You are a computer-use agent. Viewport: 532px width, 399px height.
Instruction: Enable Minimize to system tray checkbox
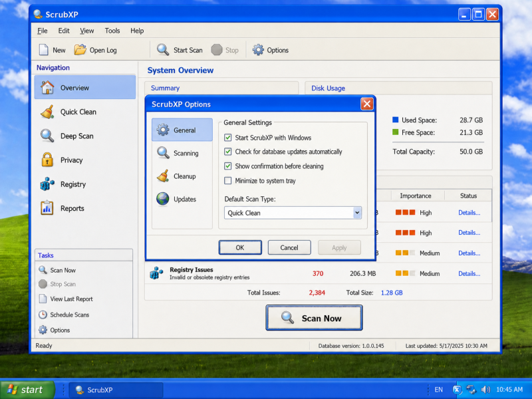tap(228, 180)
